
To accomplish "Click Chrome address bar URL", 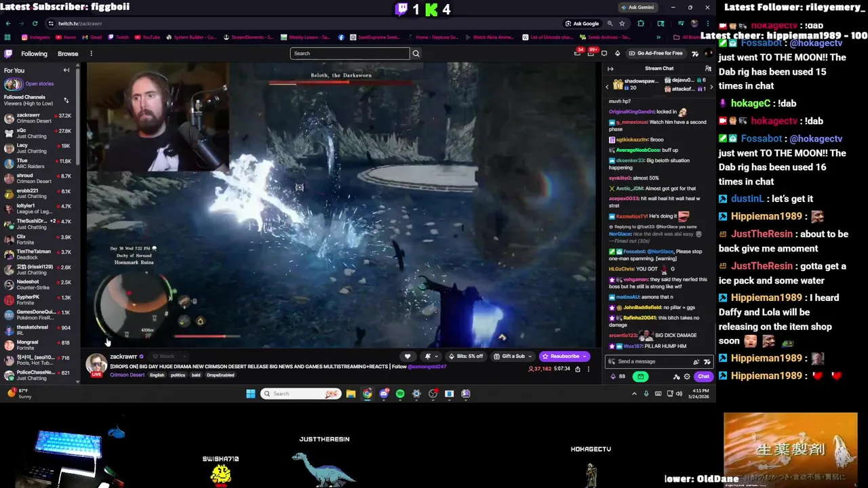I will pos(80,24).
